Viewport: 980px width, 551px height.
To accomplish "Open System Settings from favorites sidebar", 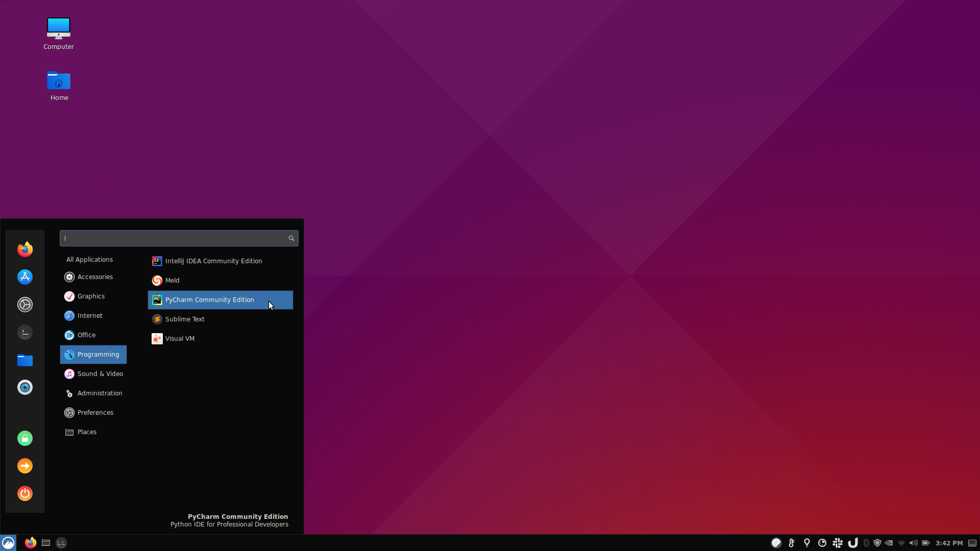I will (x=25, y=305).
